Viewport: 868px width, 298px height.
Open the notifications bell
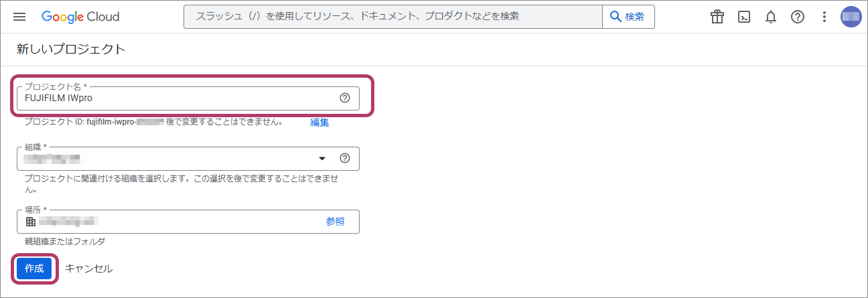[x=771, y=17]
